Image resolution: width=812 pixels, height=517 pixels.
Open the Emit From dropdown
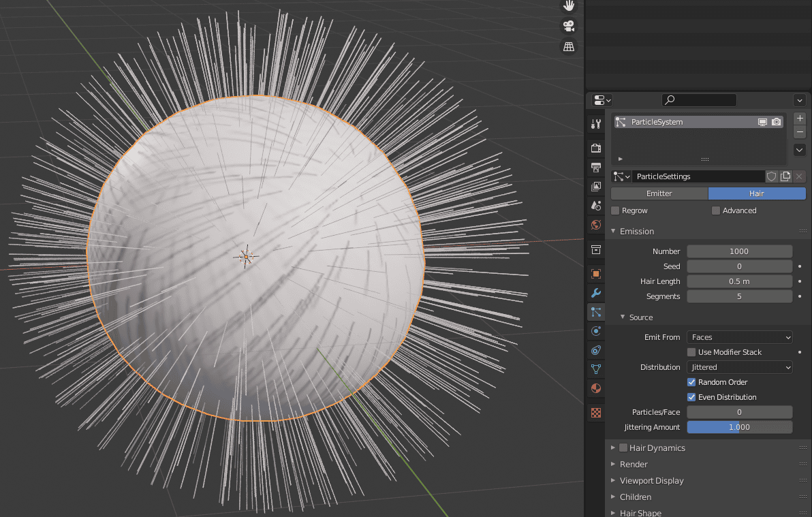click(739, 337)
